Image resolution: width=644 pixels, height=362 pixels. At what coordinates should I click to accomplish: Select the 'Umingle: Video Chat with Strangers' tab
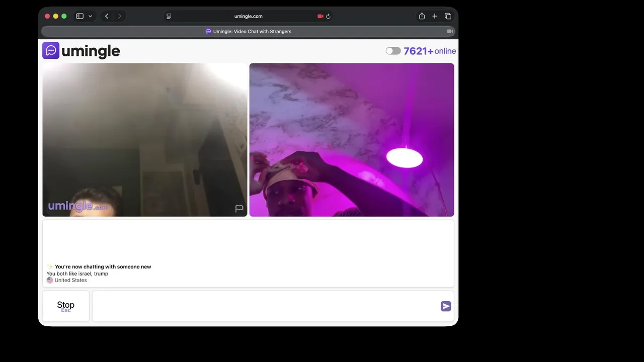(x=249, y=31)
